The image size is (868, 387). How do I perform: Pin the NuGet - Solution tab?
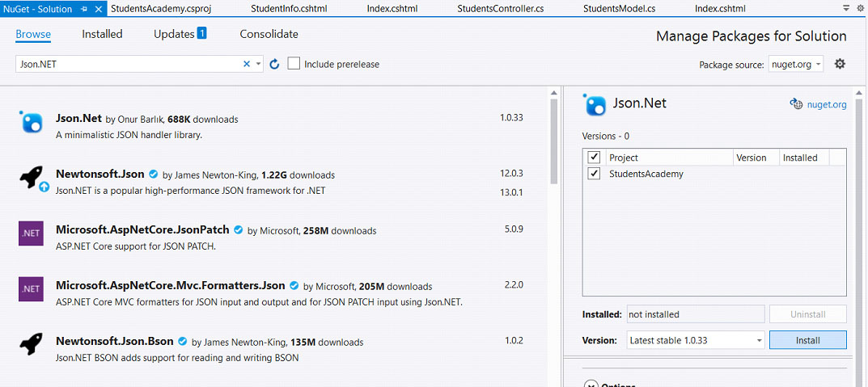[x=84, y=9]
